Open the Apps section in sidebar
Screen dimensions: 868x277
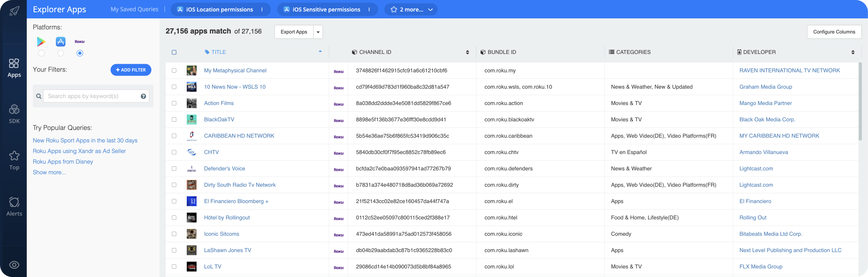[x=14, y=68]
